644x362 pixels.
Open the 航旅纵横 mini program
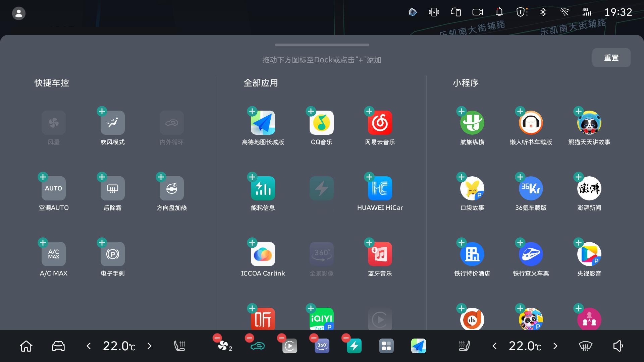472,123
